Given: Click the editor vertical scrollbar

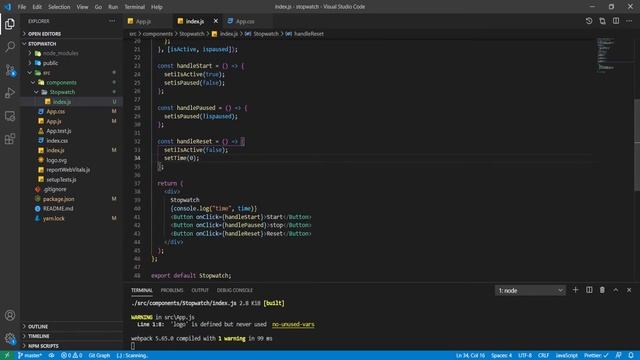Looking at the screenshot, I should (637, 145).
